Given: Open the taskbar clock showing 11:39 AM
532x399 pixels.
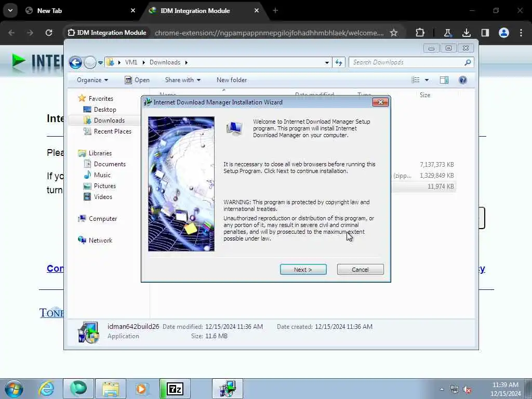Looking at the screenshot, I should tap(505, 389).
